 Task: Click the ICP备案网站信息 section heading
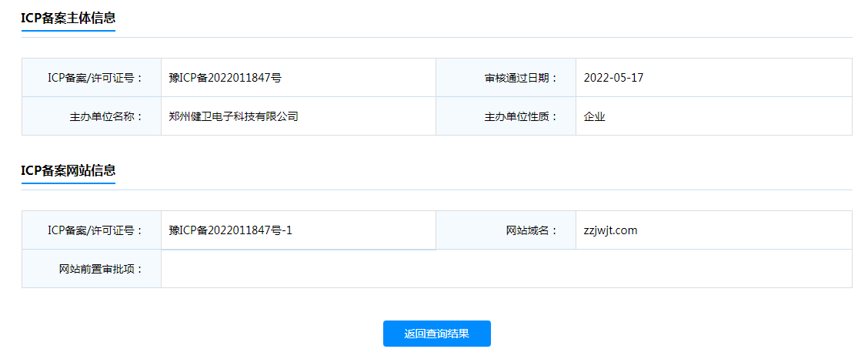[68, 170]
